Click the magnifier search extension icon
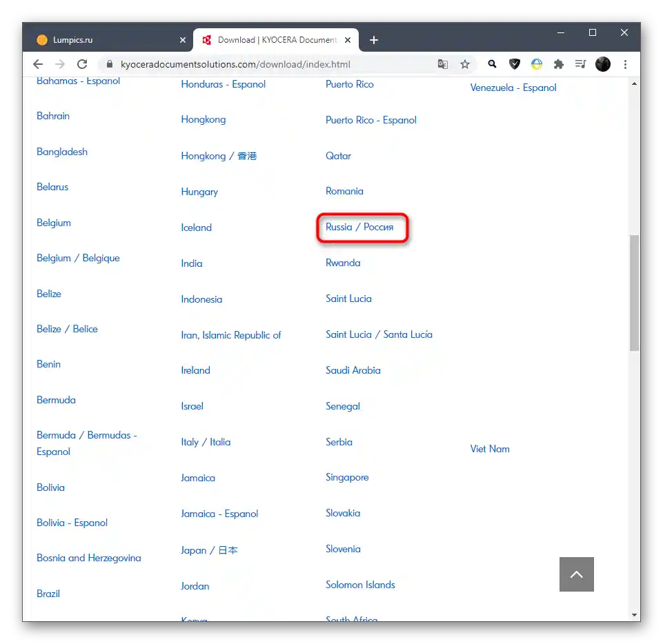 [x=492, y=64]
